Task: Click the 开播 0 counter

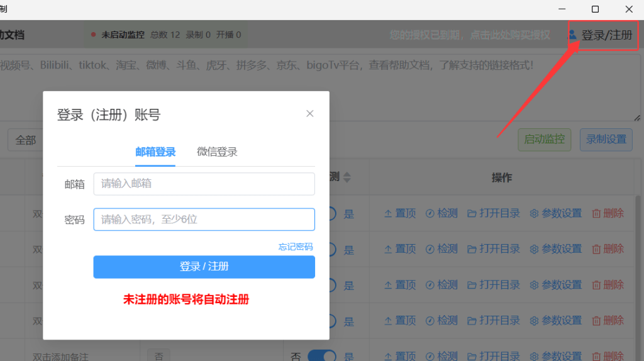Action: coord(229,35)
